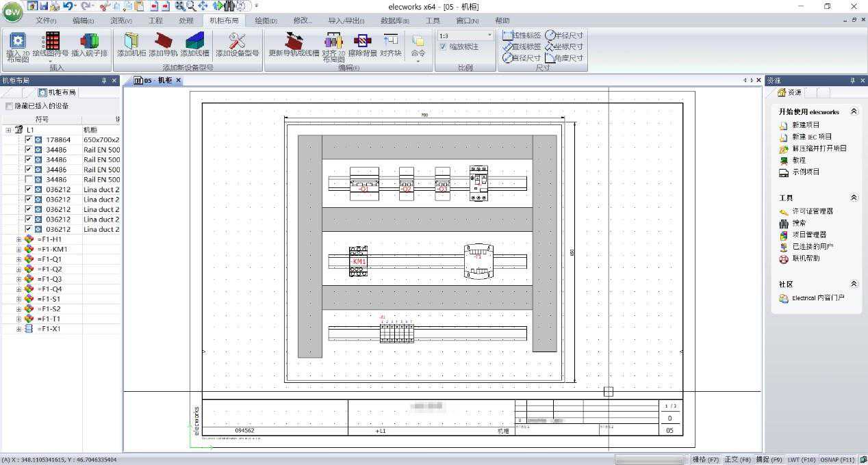Collapse the 工具 section in resources panel
The height and width of the screenshot is (465, 868).
tap(854, 198)
